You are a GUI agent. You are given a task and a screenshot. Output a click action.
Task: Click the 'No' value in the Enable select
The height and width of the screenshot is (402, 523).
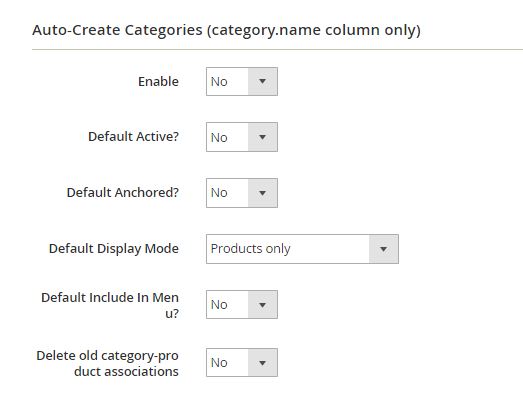(x=219, y=82)
